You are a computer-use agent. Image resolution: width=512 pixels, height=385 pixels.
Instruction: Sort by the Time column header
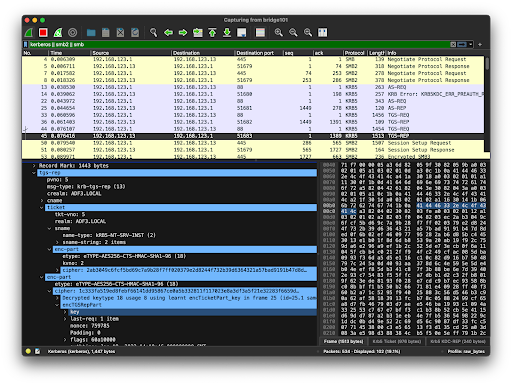[70, 53]
